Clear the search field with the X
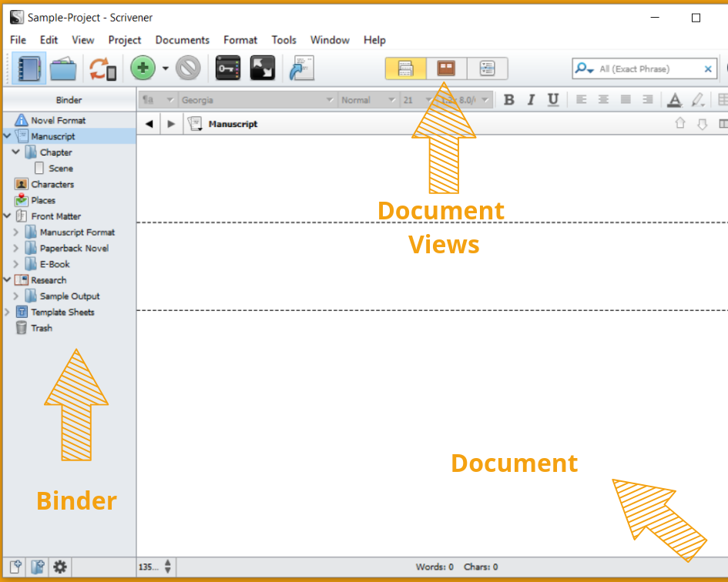The height and width of the screenshot is (582, 728). [x=708, y=69]
